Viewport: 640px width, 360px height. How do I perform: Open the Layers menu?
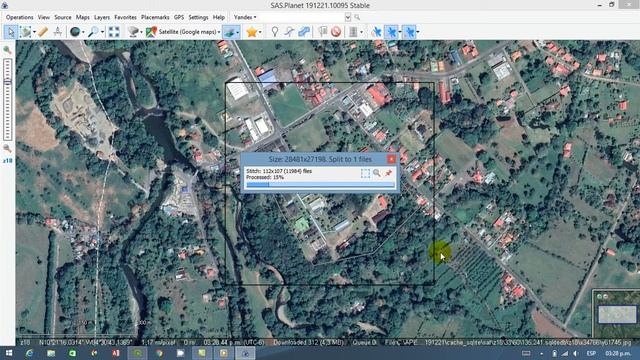(x=102, y=17)
